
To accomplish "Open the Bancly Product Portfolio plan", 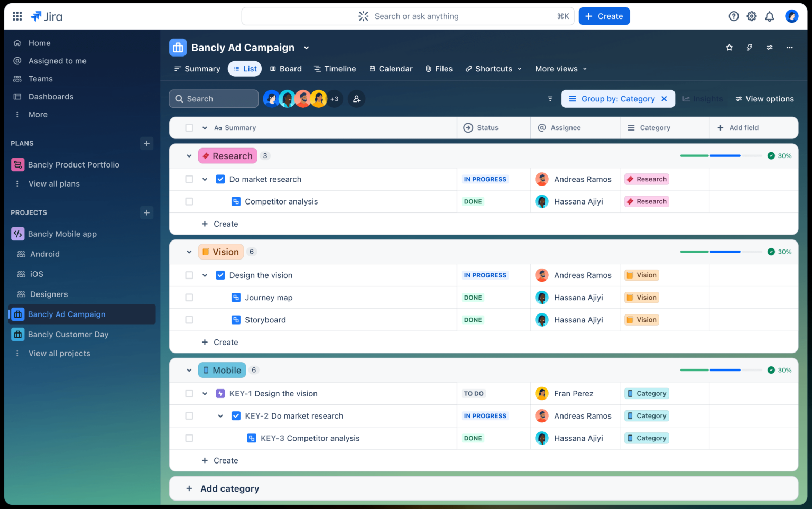I will (74, 164).
